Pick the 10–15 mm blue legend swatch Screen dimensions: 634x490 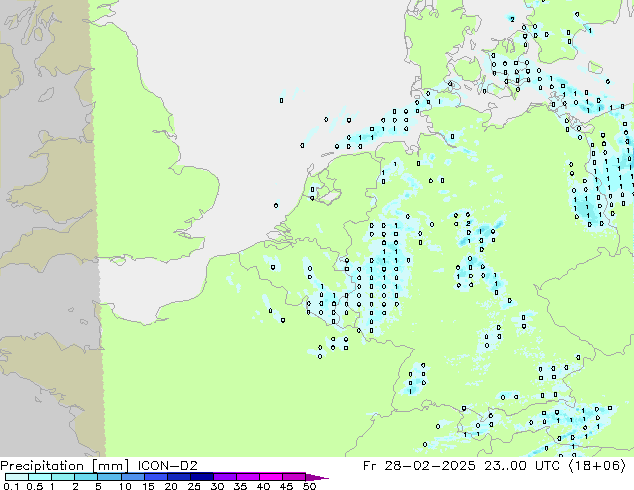132,477
